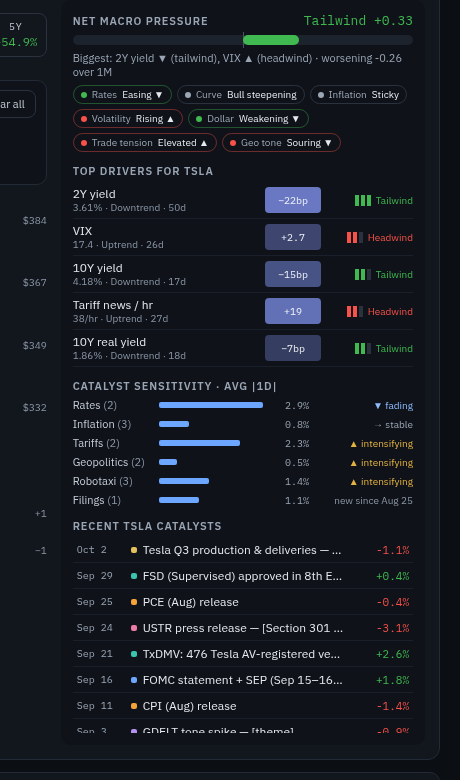Open Tesla Q3 production & deliveries catalyst
460x780 pixels.
pos(243,550)
